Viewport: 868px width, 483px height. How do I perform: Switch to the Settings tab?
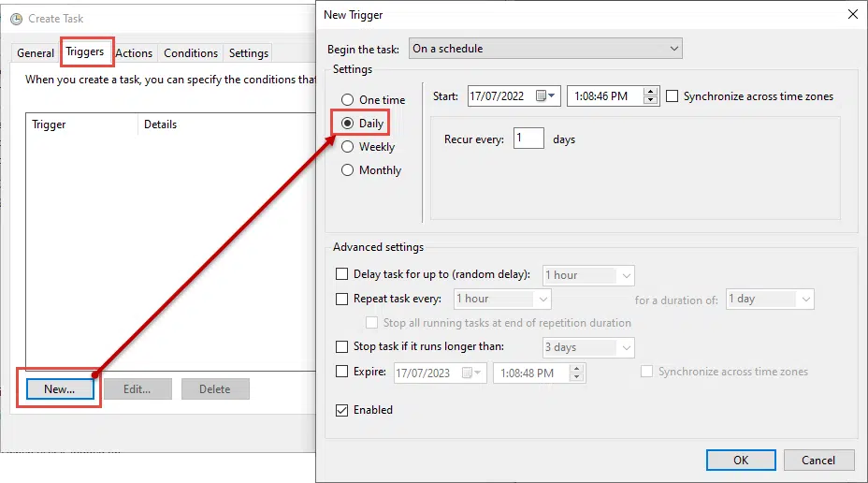pyautogui.click(x=249, y=53)
